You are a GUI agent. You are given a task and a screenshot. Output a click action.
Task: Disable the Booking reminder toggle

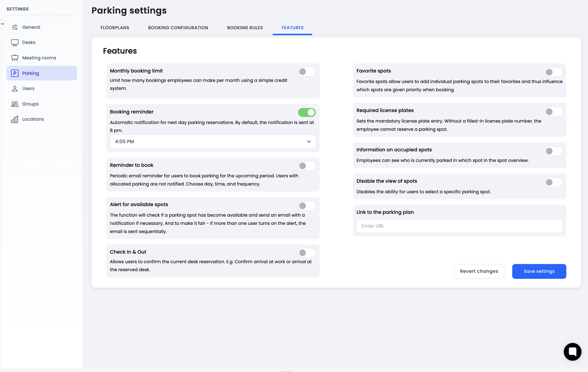click(x=306, y=112)
